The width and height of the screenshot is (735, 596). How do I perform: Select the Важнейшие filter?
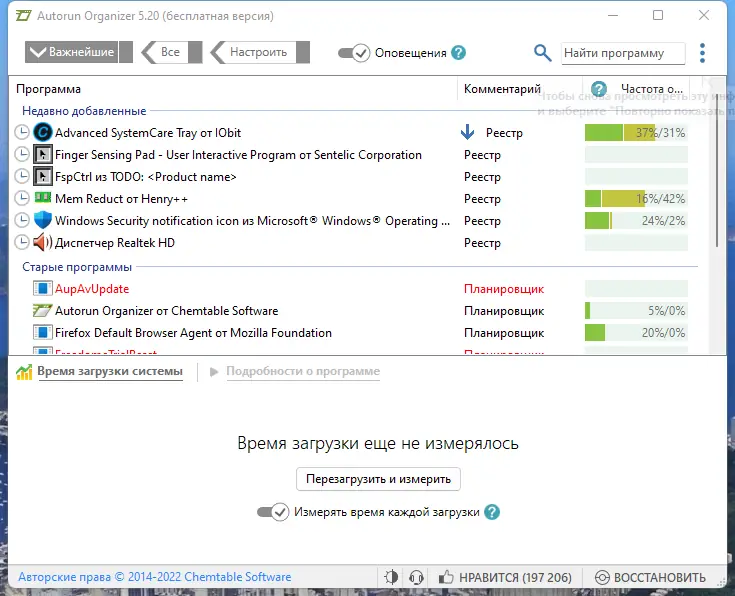79,52
